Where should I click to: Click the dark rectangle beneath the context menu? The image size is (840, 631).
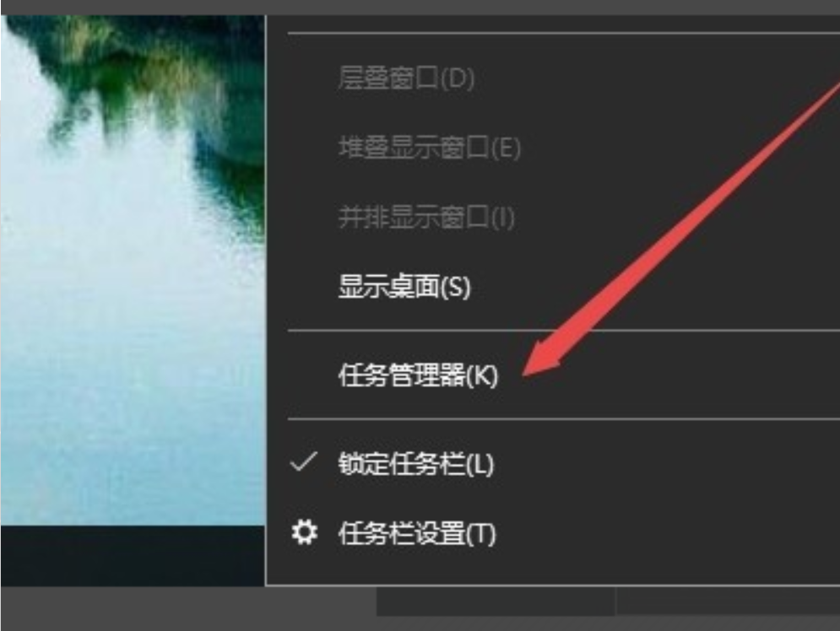tap(496, 601)
